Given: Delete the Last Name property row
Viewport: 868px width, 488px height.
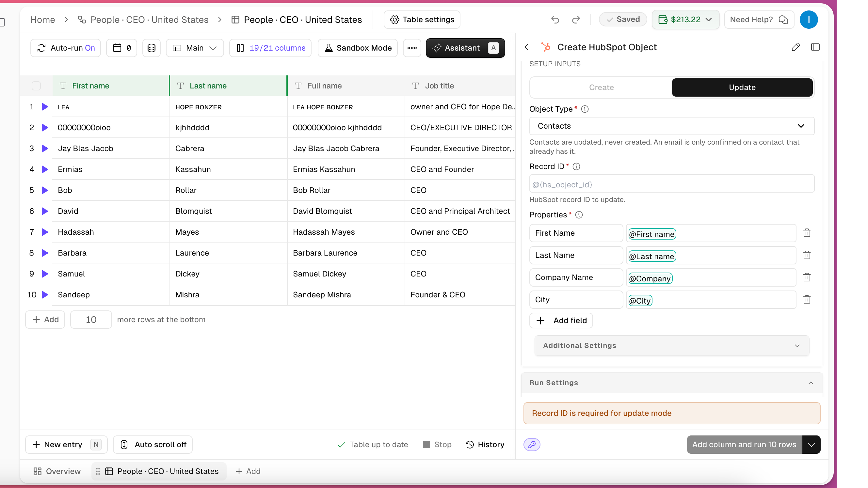Looking at the screenshot, I should 807,255.
